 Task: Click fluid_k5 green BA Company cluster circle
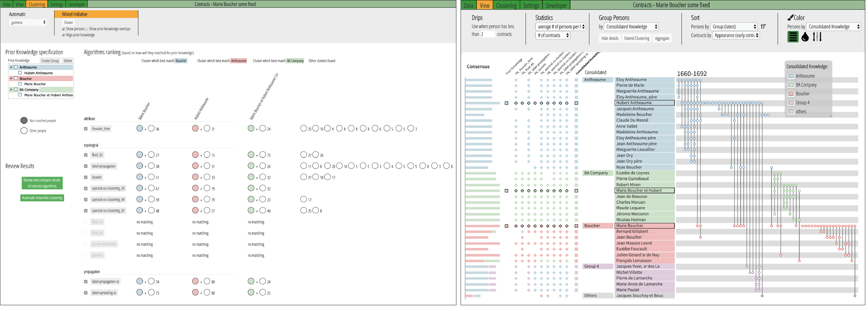251,155
